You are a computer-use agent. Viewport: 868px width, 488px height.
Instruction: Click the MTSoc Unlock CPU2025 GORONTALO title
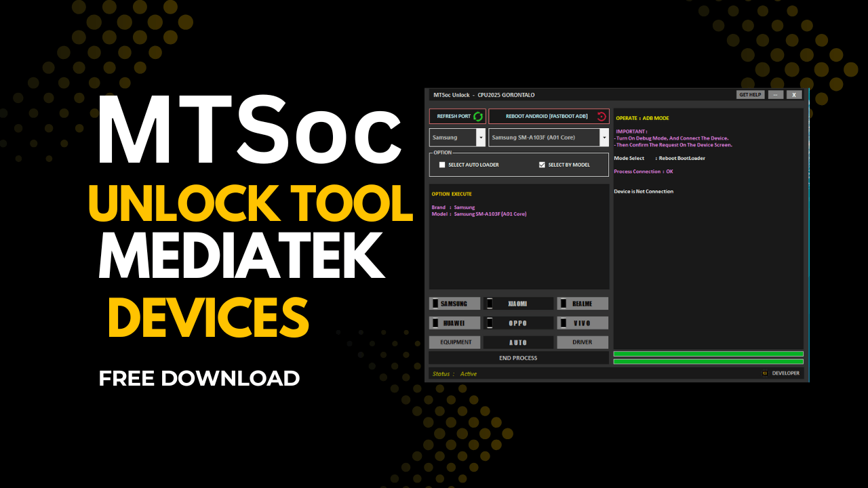(484, 95)
